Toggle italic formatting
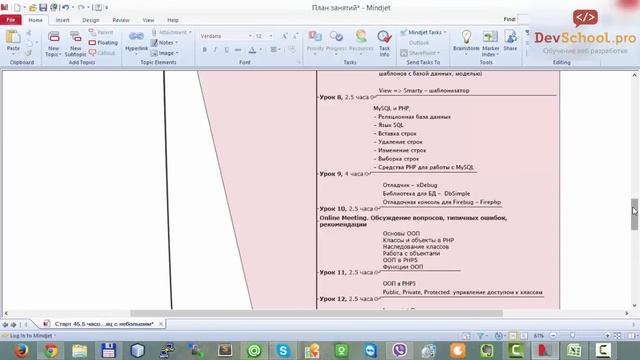This screenshot has width=640, height=360. pyautogui.click(x=216, y=50)
